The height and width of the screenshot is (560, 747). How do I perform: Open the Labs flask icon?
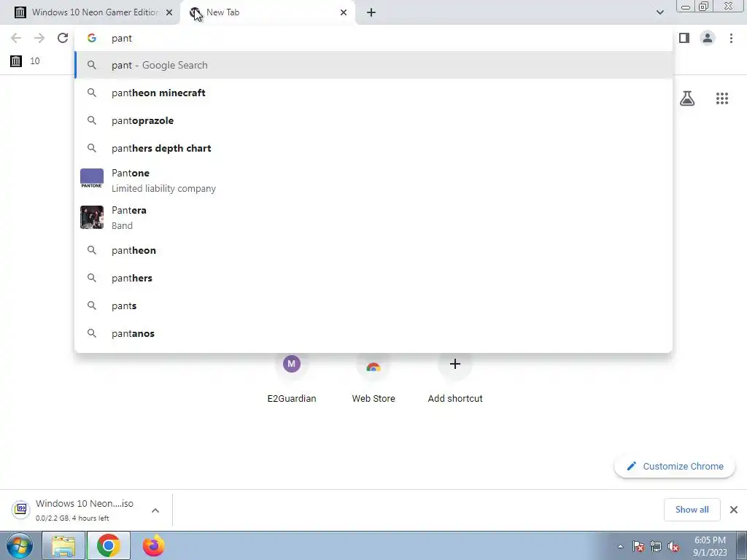(687, 98)
